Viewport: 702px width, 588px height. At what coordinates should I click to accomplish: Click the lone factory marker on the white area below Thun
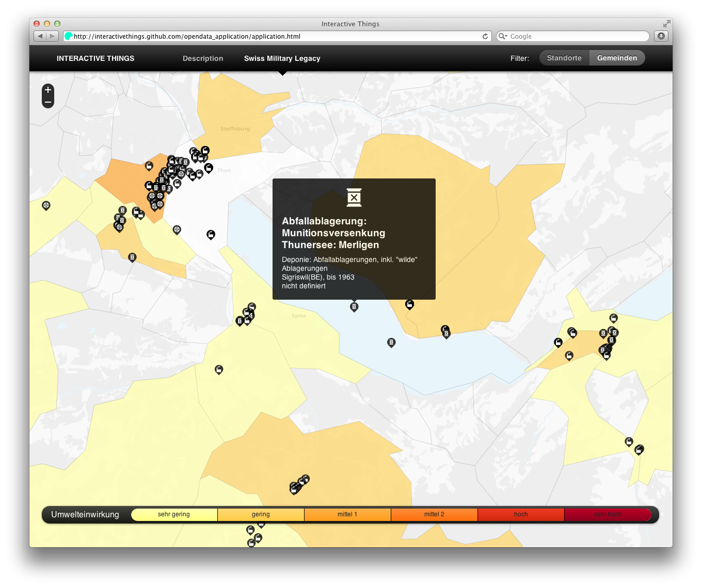211,235
